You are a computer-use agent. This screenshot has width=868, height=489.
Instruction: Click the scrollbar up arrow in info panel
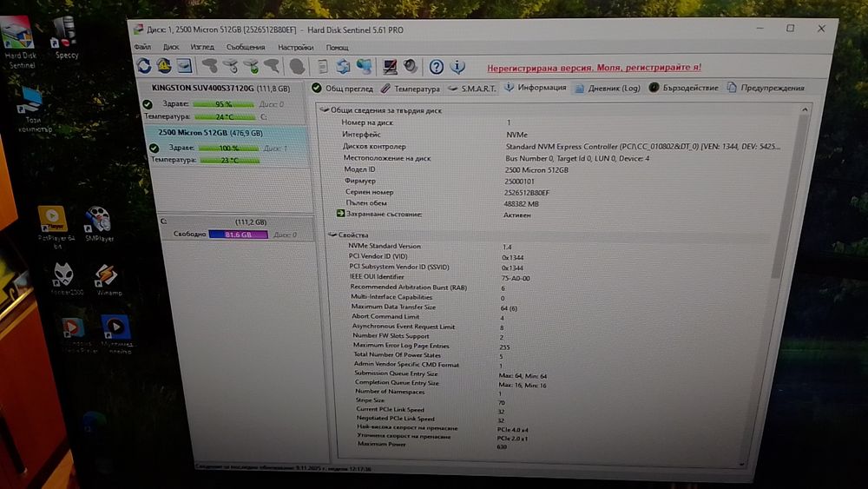point(805,109)
